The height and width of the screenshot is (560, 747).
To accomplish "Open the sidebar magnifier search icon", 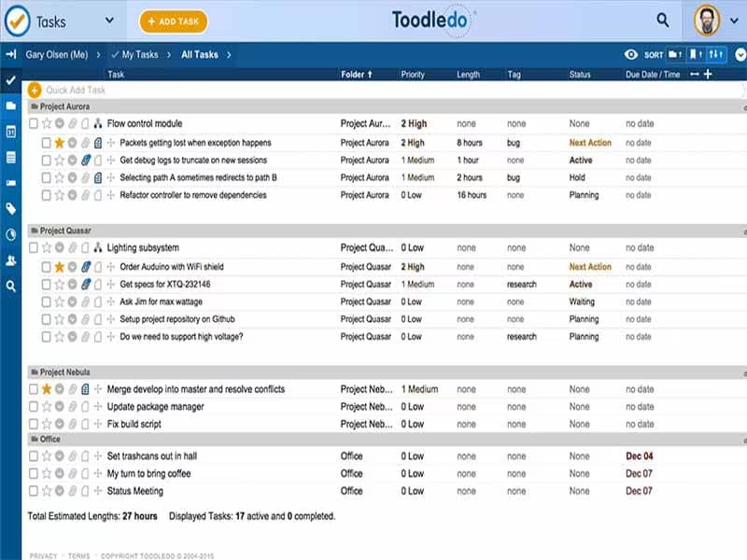I will pos(11,287).
